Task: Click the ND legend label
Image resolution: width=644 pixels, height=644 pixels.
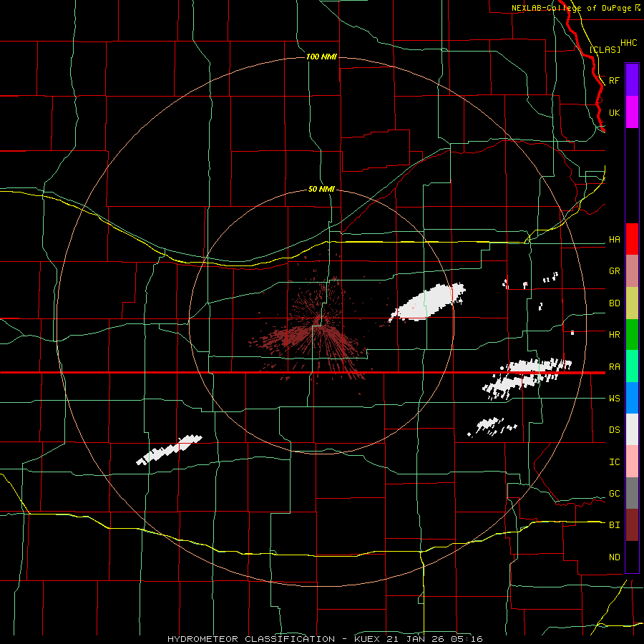Action: (614, 557)
